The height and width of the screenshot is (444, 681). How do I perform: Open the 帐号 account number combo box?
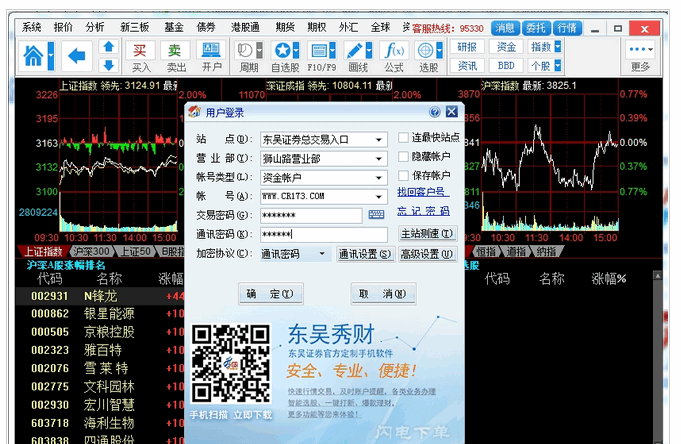pyautogui.click(x=324, y=196)
